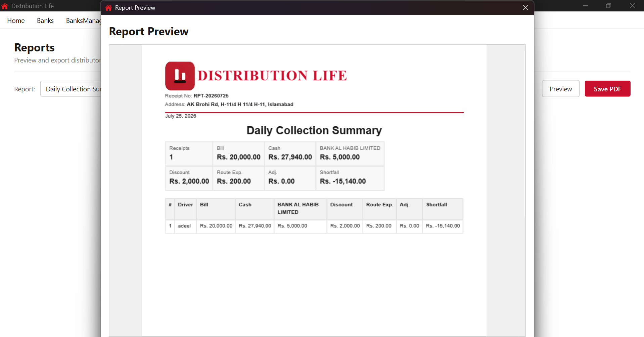Restore the main Distribution Life window
This screenshot has width=644, height=337.
point(608,6)
